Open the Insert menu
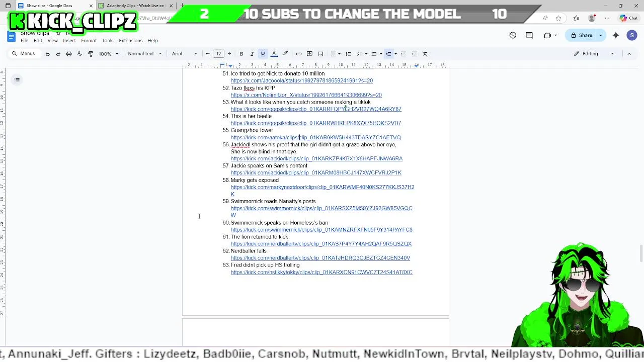The image size is (644, 362). (69, 41)
